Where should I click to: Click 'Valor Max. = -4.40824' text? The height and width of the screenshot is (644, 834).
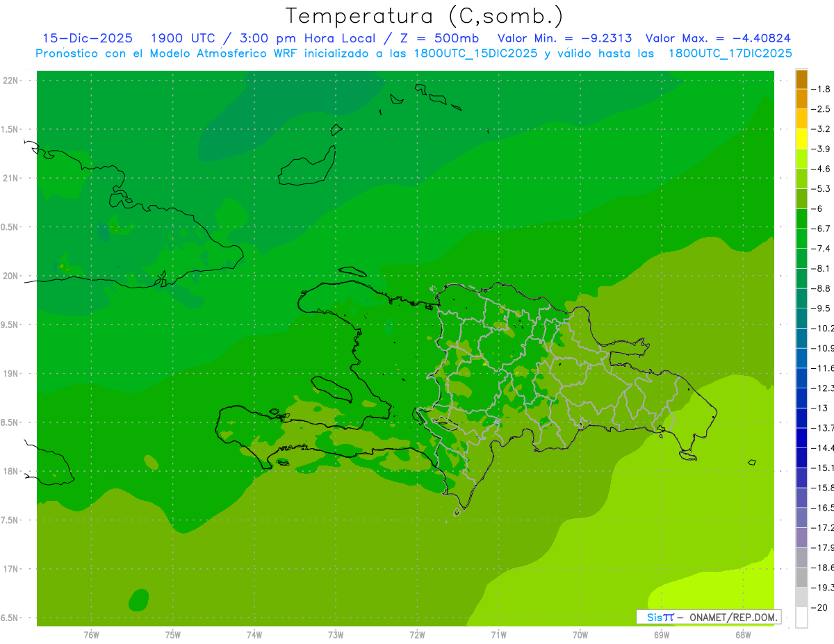[x=718, y=38]
